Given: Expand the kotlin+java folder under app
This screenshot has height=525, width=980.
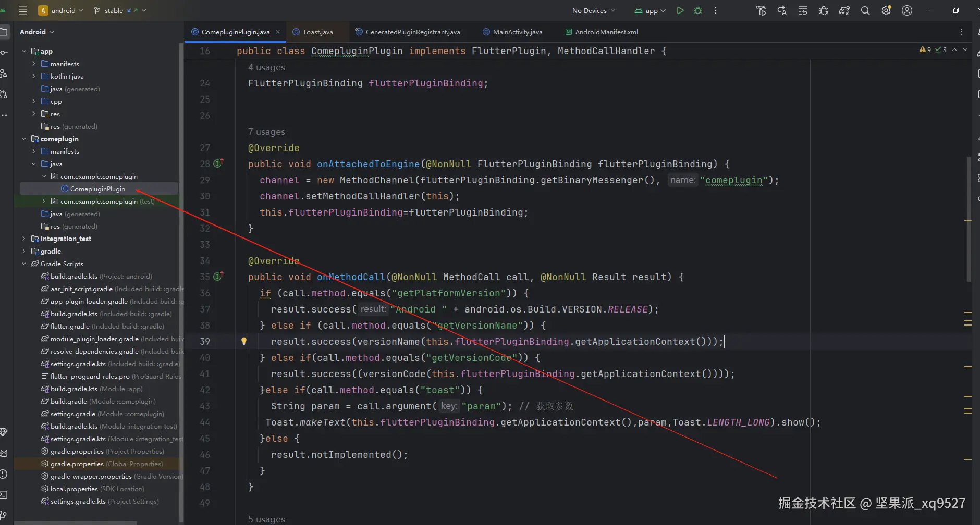Looking at the screenshot, I should coord(34,76).
